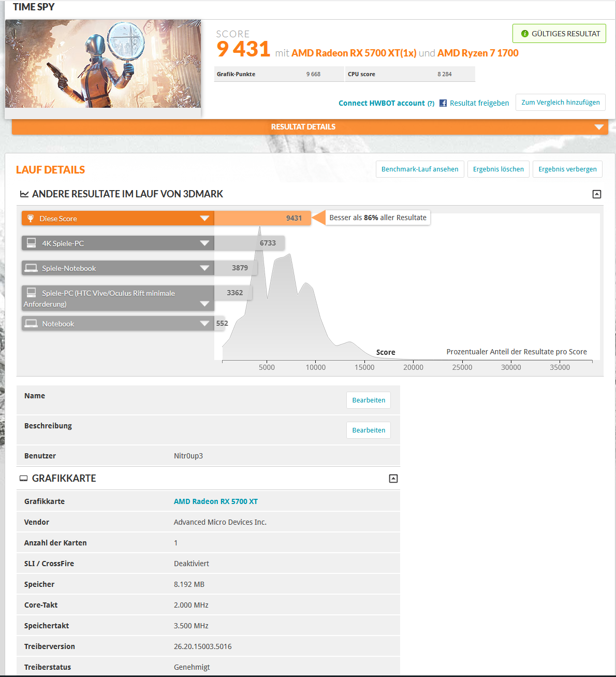Open the 4K Spiele-PC dropdown arrow
Viewport: 616px width, 677px height.
tap(204, 243)
